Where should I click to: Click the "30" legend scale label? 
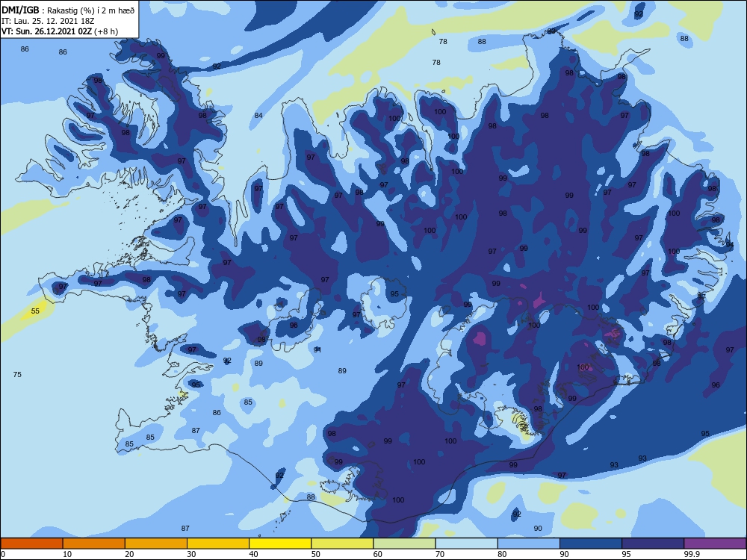tap(191, 554)
